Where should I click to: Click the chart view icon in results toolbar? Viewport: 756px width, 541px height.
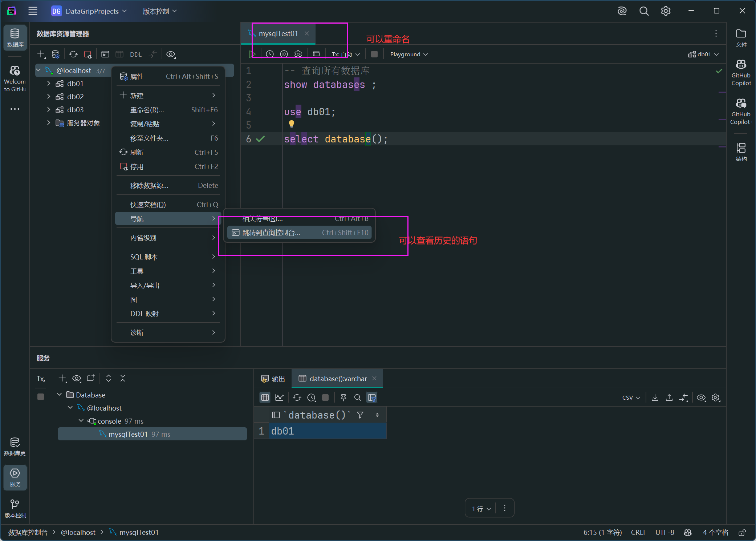click(279, 397)
